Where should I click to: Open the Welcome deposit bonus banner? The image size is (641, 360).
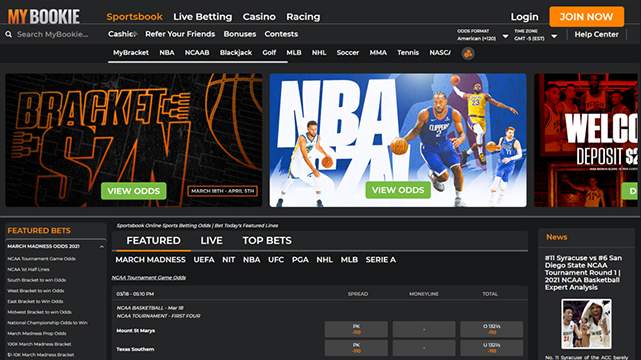[587, 140]
